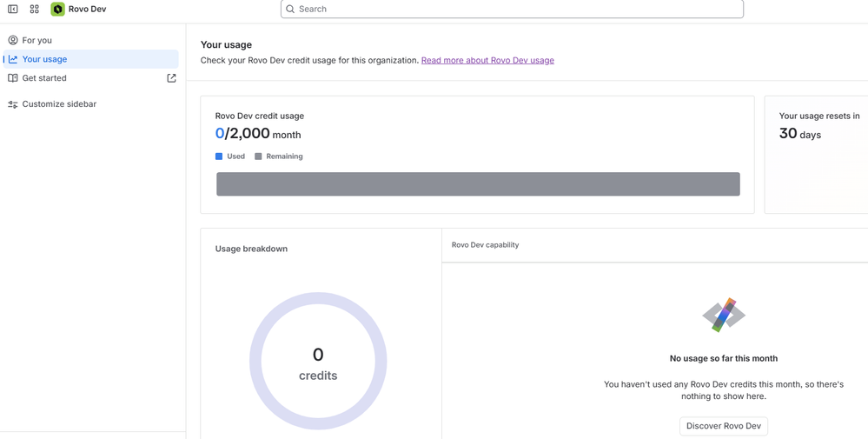
Task: Click the gray Remaining legend swatch
Action: point(258,156)
